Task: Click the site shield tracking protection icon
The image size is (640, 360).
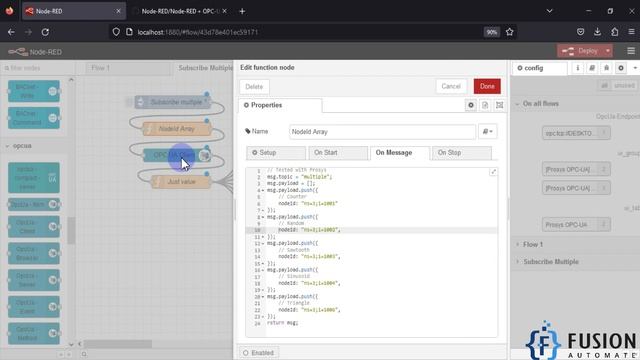Action: [x=116, y=32]
